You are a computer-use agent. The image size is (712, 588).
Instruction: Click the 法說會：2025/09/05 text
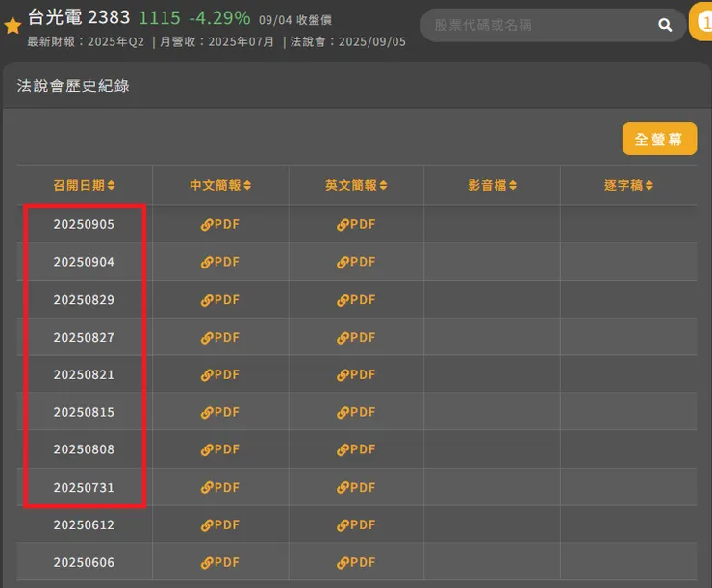pos(348,41)
